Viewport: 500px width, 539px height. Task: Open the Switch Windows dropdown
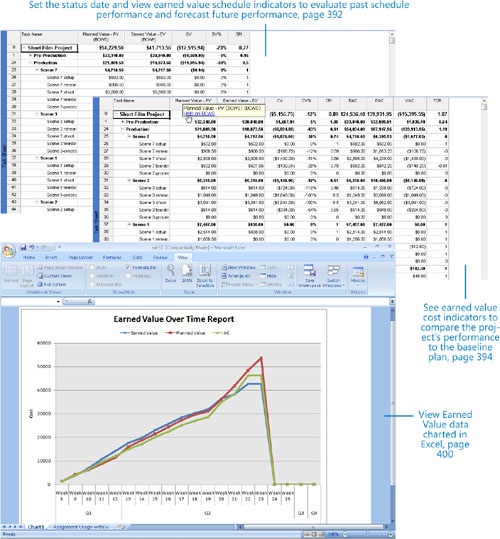334,275
